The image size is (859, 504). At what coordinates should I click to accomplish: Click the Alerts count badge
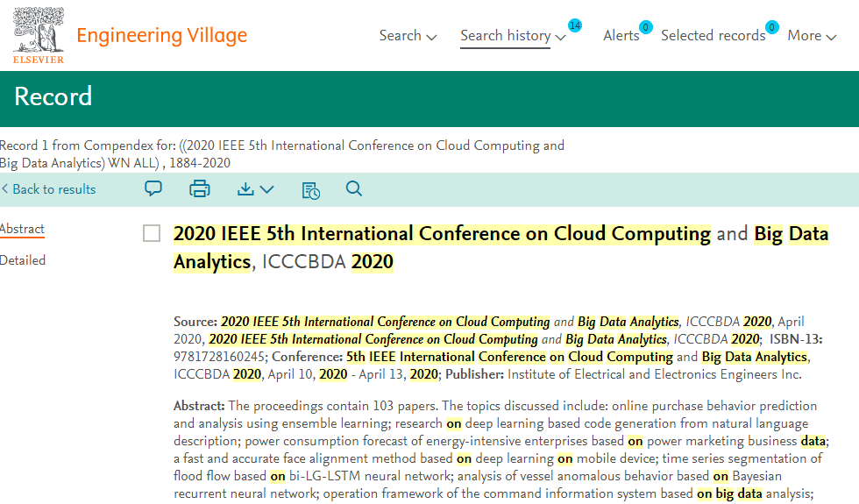[x=646, y=27]
